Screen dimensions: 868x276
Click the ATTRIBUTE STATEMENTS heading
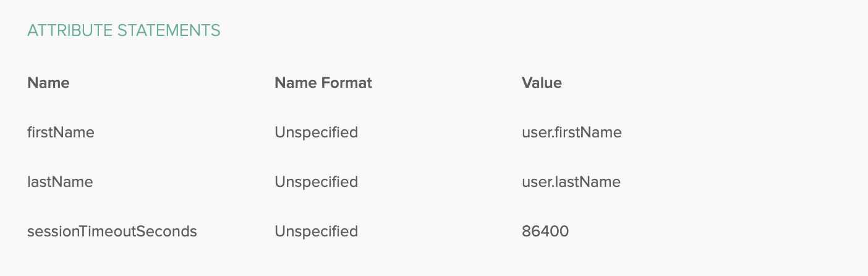[124, 30]
